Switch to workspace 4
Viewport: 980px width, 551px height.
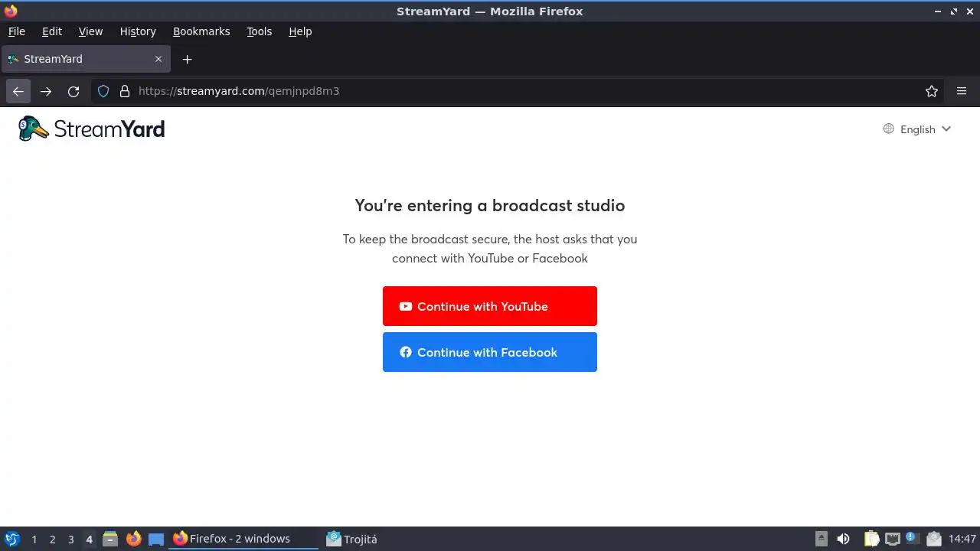[x=89, y=540]
